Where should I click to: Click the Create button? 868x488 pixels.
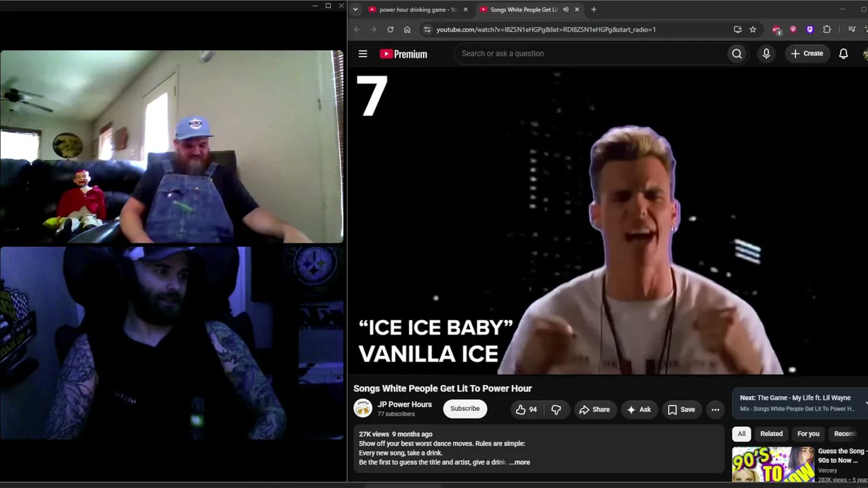pyautogui.click(x=807, y=54)
